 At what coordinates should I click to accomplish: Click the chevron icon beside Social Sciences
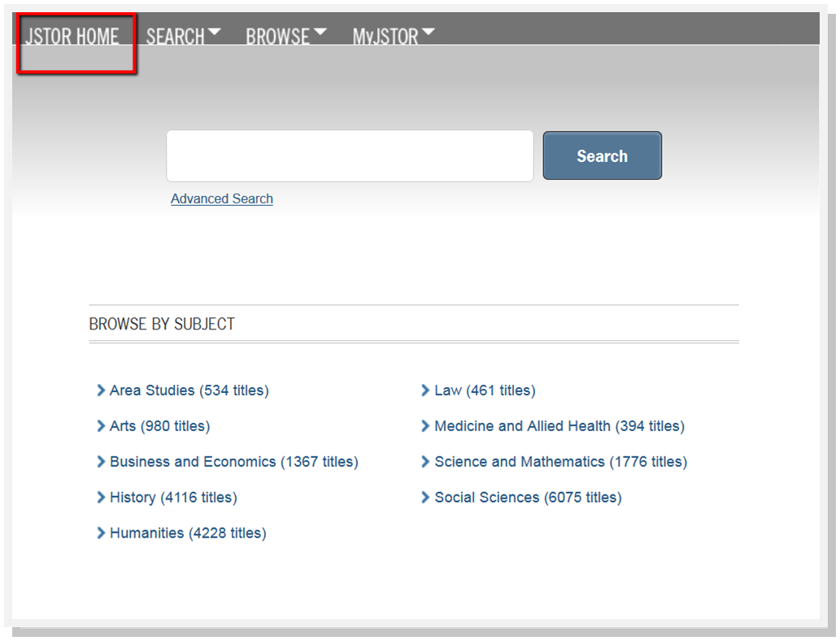pyautogui.click(x=425, y=497)
